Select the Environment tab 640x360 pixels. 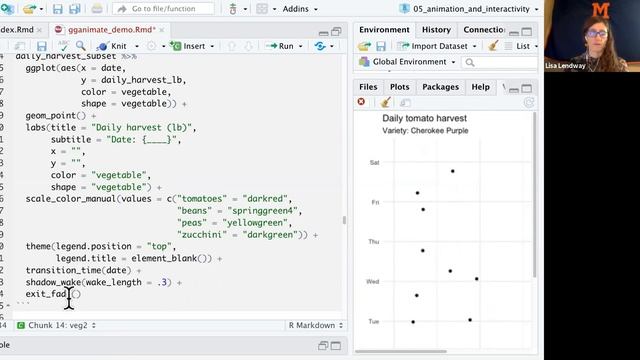[384, 30]
